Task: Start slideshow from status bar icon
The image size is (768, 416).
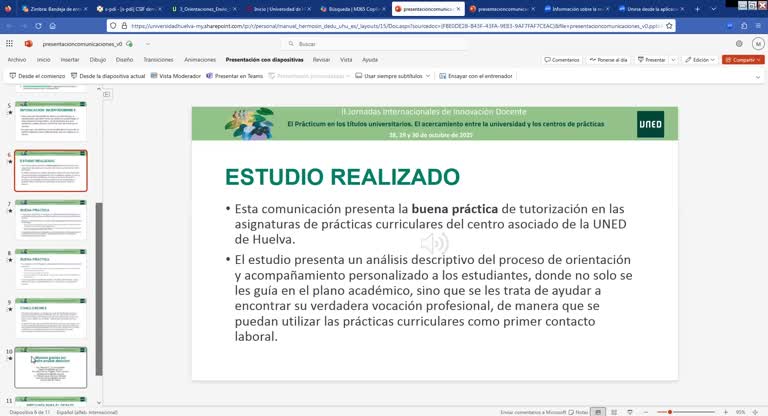Action: tap(630, 412)
